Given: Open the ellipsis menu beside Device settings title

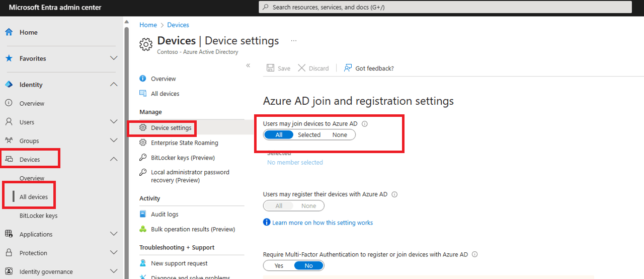Looking at the screenshot, I should (294, 41).
